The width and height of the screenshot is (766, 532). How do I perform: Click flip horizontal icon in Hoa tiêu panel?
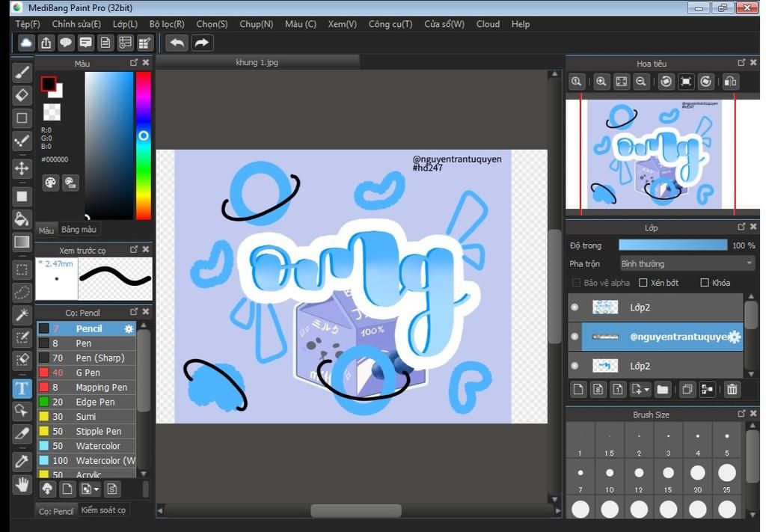pyautogui.click(x=730, y=82)
